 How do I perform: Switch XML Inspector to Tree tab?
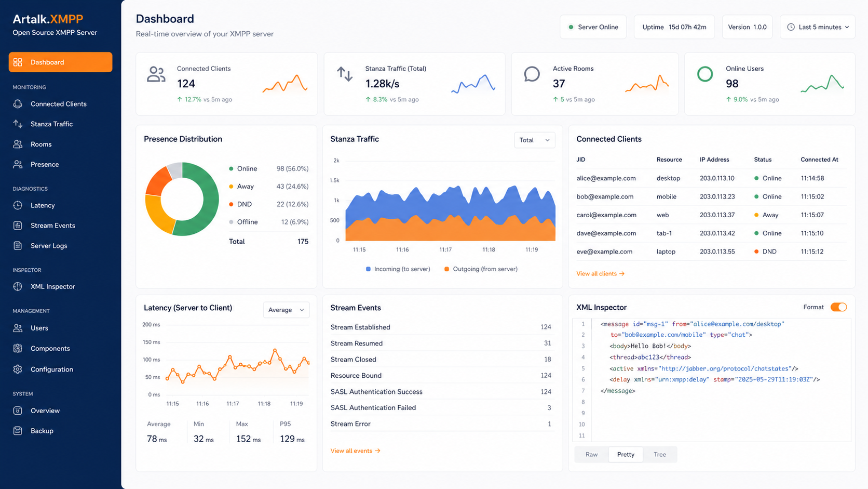(x=660, y=455)
